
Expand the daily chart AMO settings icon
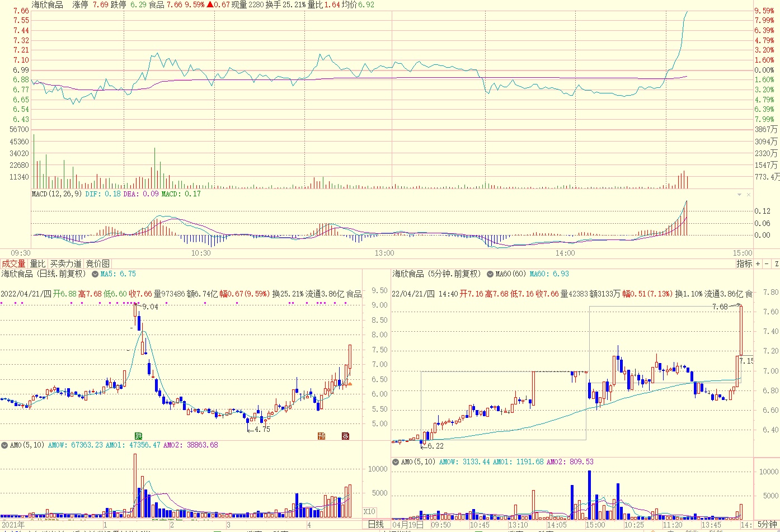(x=4, y=445)
